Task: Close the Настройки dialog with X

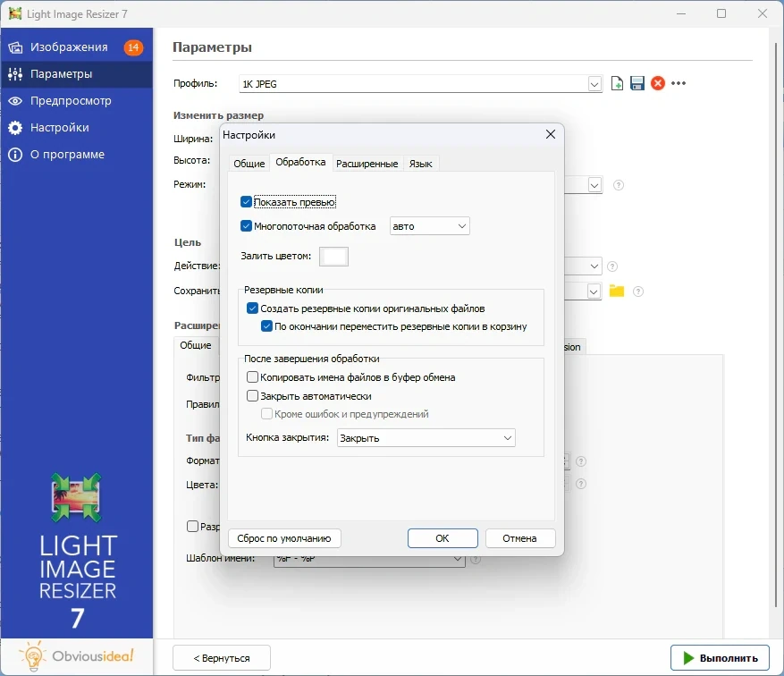Action: (551, 134)
